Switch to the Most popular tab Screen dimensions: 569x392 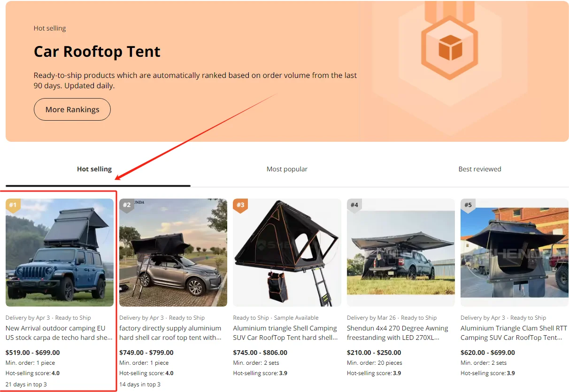tap(287, 169)
